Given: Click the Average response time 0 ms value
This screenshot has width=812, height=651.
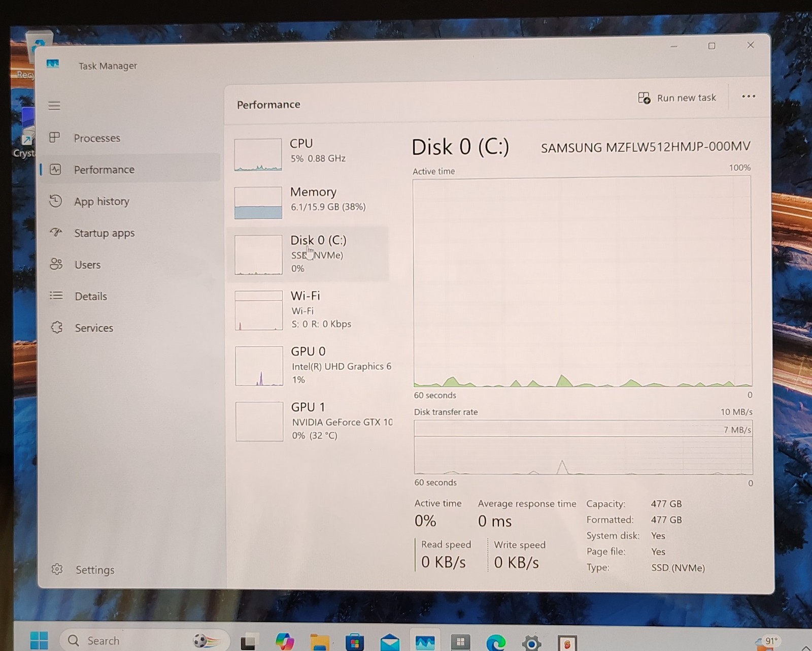Looking at the screenshot, I should tap(495, 521).
